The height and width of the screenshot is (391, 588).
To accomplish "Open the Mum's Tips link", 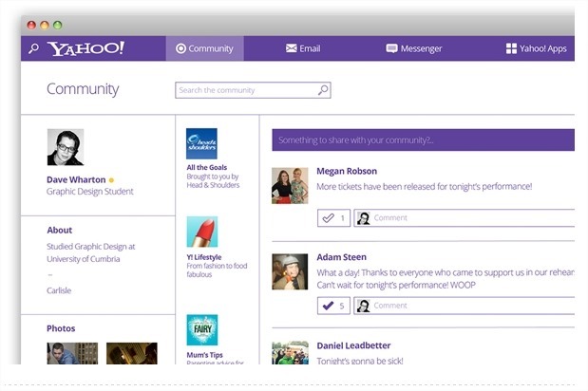I will 205,355.
